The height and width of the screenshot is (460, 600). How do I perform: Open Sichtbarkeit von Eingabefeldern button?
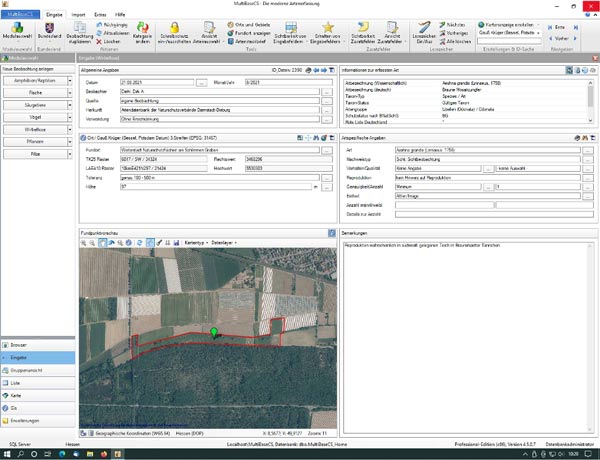click(290, 33)
